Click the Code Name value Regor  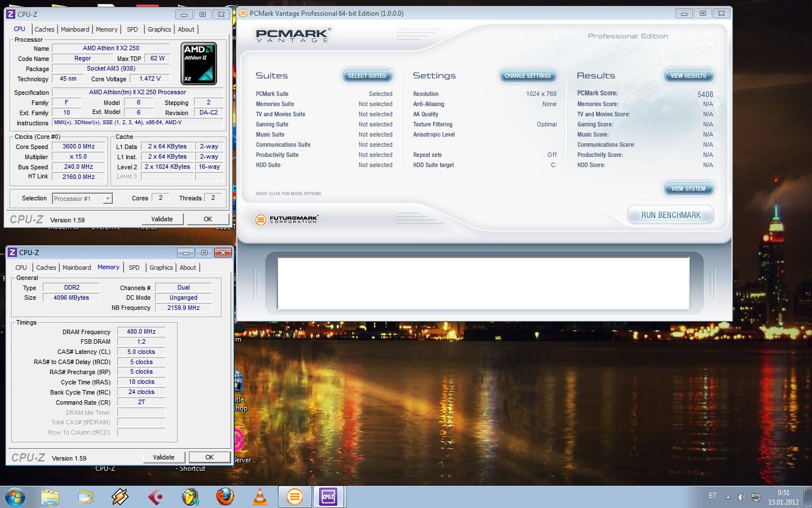click(x=82, y=58)
